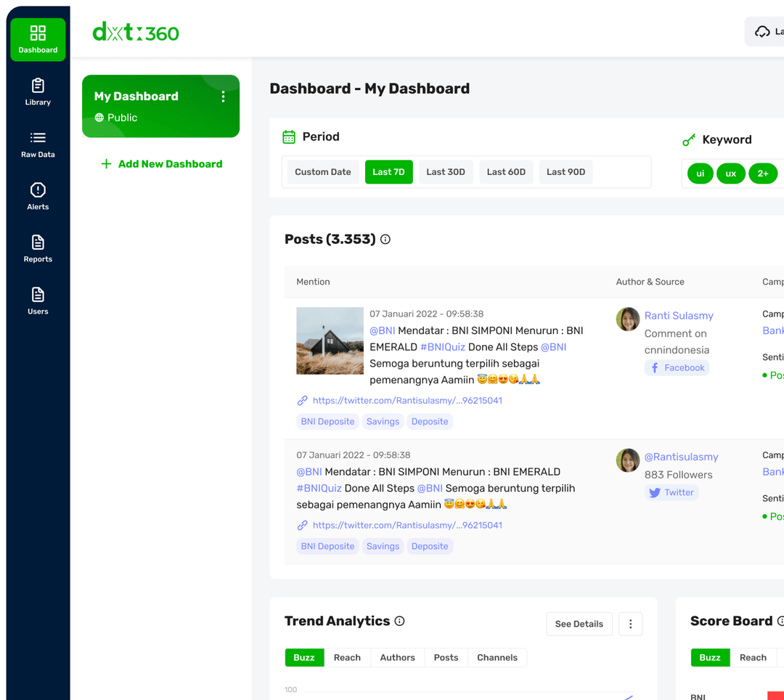Click Add New Dashboard
This screenshot has height=700, width=784.
(160, 164)
